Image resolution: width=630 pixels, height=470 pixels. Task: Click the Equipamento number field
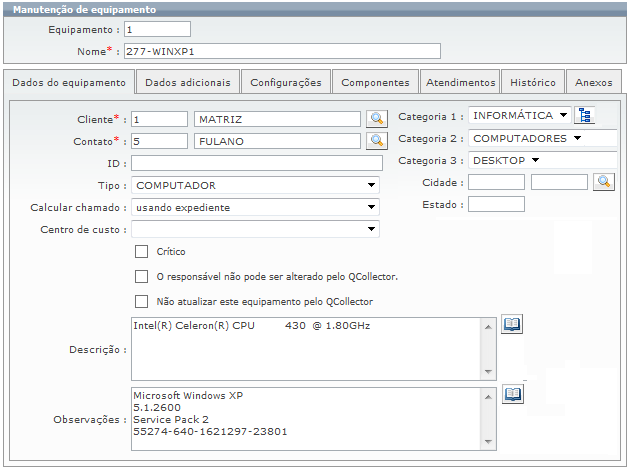tap(157, 29)
